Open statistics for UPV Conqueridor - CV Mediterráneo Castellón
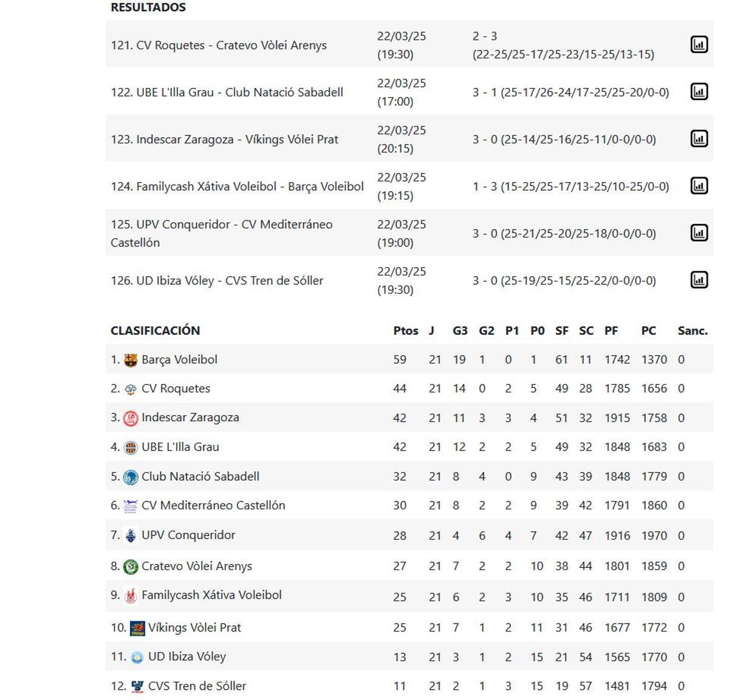Image resolution: width=729 pixels, height=700 pixels. (700, 233)
